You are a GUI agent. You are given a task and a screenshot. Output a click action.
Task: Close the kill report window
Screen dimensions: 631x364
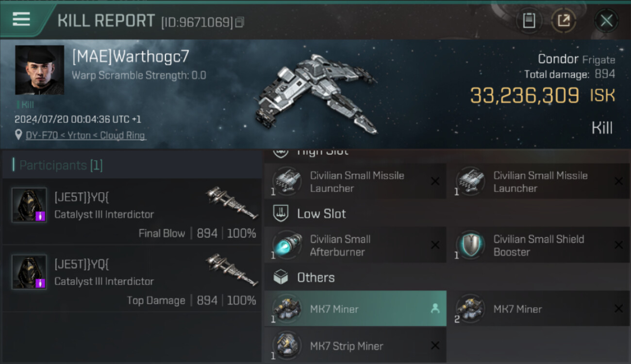(x=606, y=20)
